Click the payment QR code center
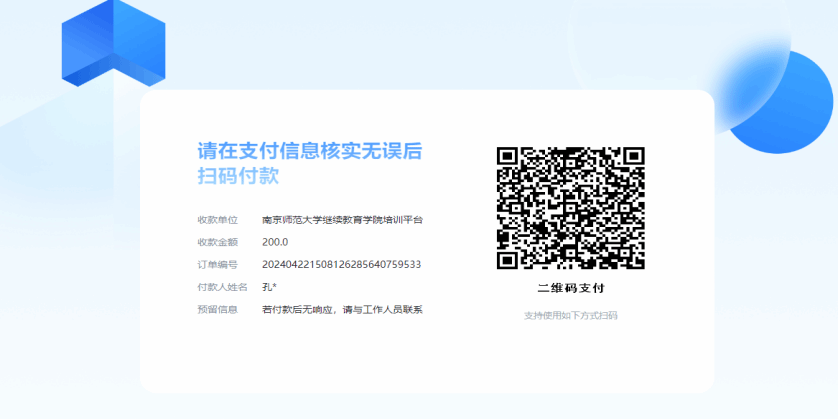This screenshot has width=838, height=419. tap(570, 208)
